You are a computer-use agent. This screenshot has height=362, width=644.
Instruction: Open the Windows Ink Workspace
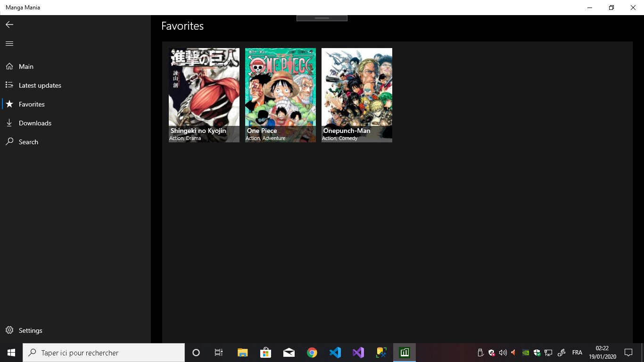561,353
